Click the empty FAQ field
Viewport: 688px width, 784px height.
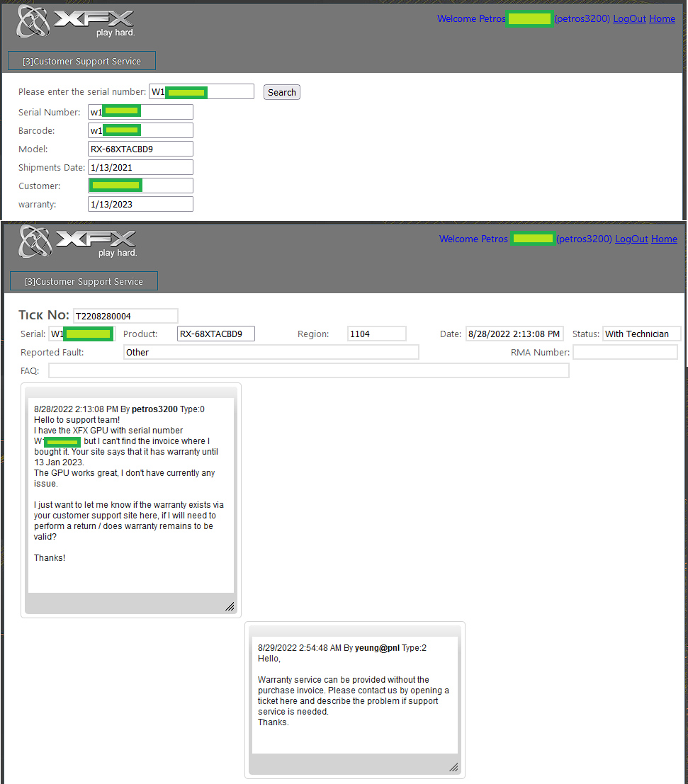coord(309,370)
